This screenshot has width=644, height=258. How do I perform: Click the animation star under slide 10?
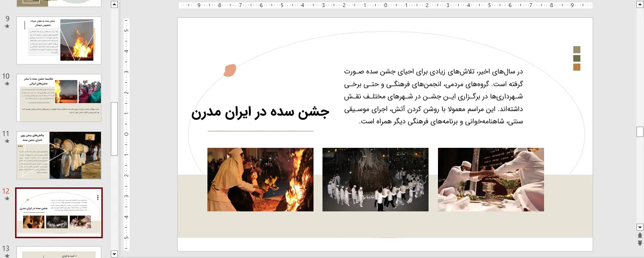coord(7,84)
